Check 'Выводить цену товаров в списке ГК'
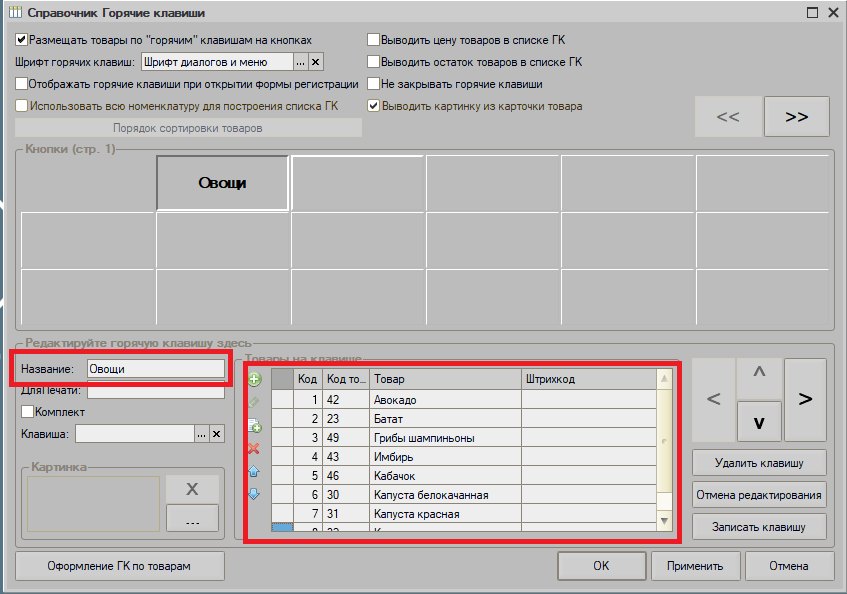The image size is (847, 594). [x=373, y=39]
